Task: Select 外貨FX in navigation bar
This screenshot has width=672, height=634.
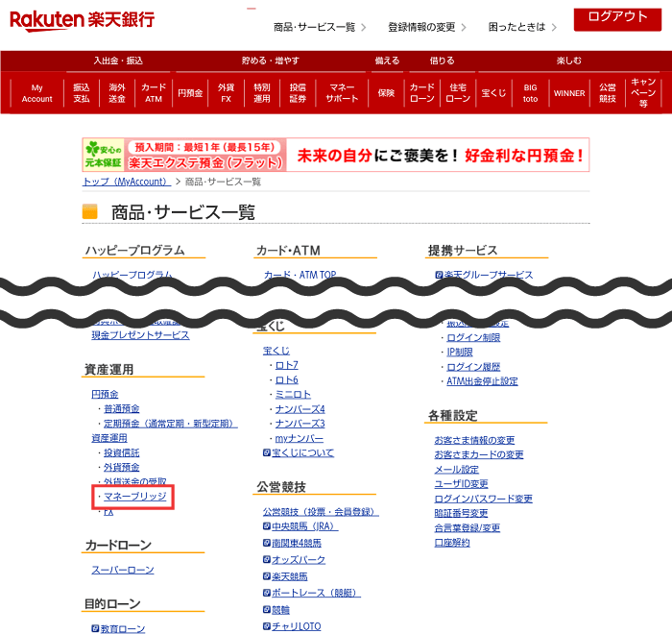Action: tap(226, 93)
